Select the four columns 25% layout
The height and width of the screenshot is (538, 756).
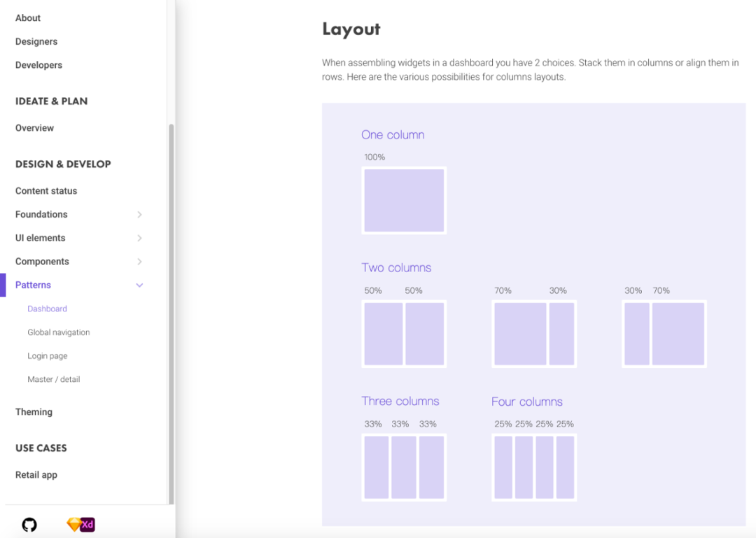coord(534,467)
